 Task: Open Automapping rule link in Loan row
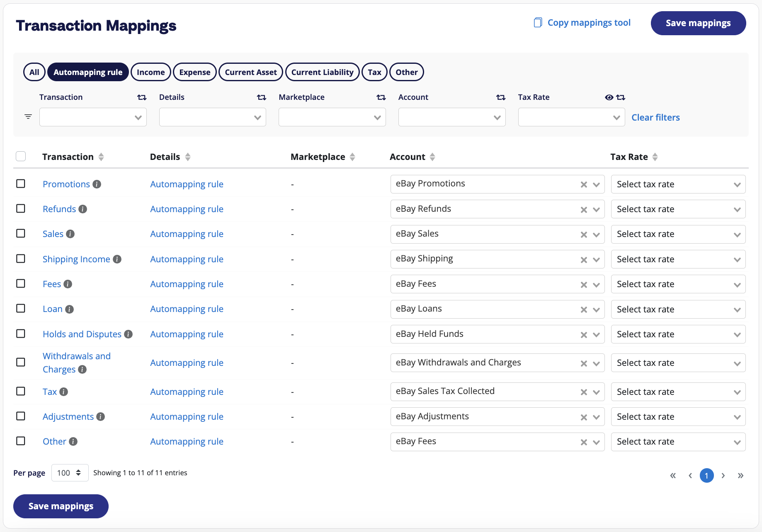pyautogui.click(x=187, y=309)
